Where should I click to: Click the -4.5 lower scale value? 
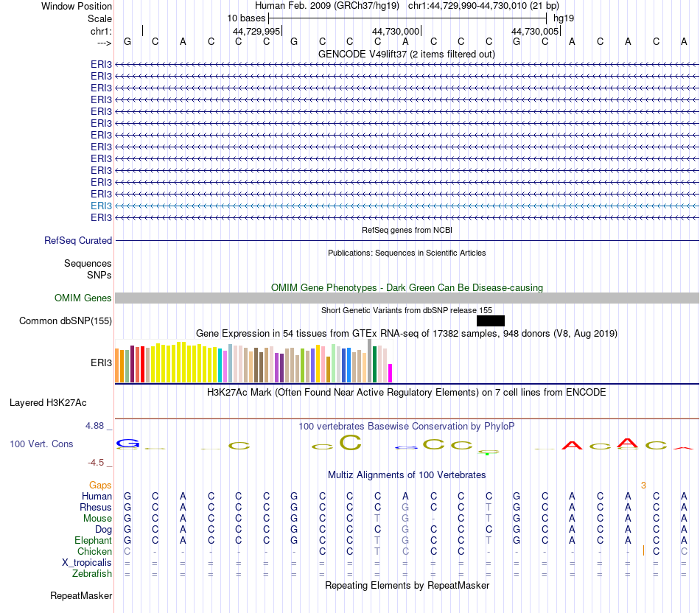(96, 463)
